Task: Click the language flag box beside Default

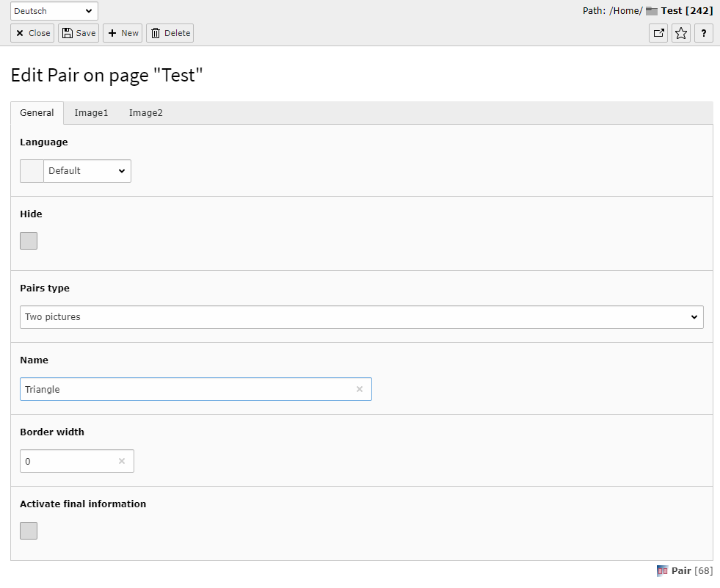Action: click(x=32, y=171)
